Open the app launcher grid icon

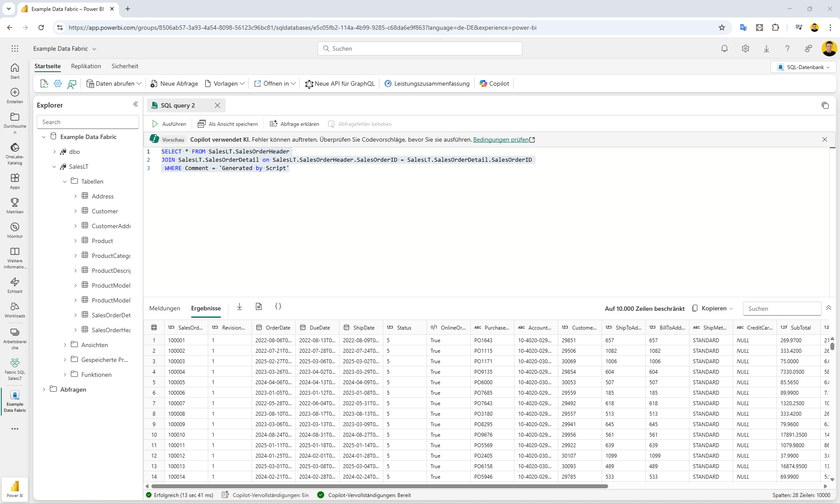click(x=15, y=49)
